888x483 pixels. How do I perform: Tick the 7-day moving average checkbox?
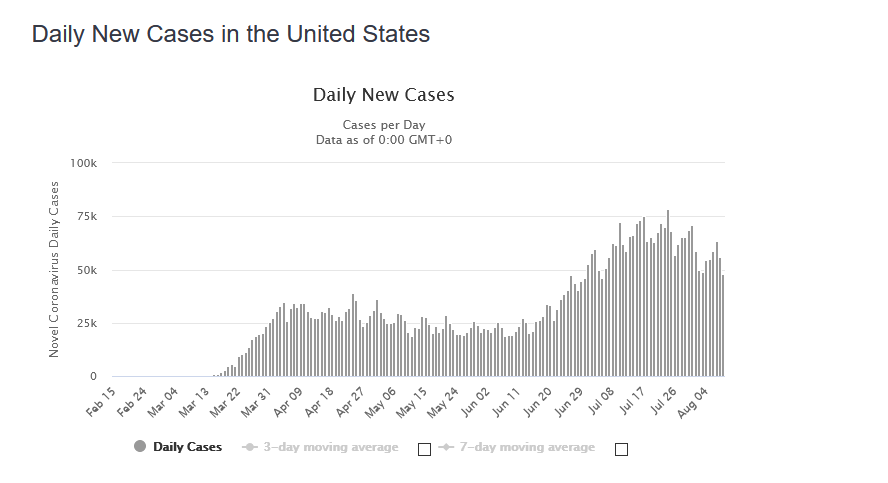click(x=621, y=449)
